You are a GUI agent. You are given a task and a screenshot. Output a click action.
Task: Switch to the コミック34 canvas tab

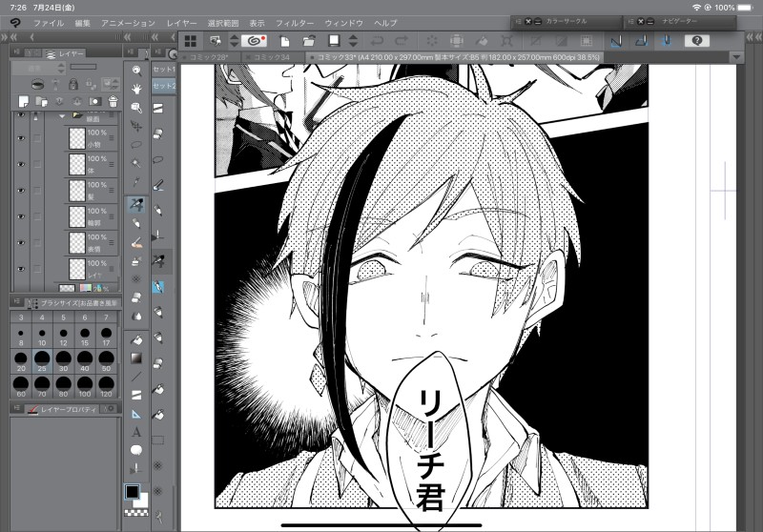point(271,57)
